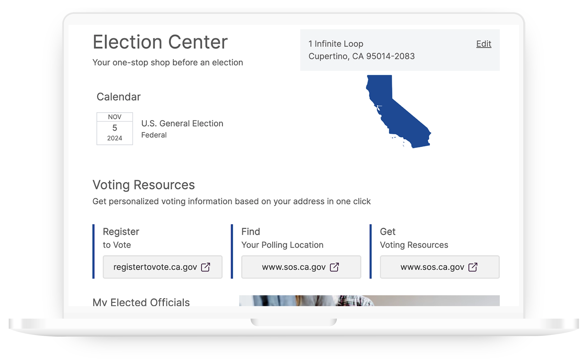
Task: Click the Calendar section heading
Action: (119, 97)
